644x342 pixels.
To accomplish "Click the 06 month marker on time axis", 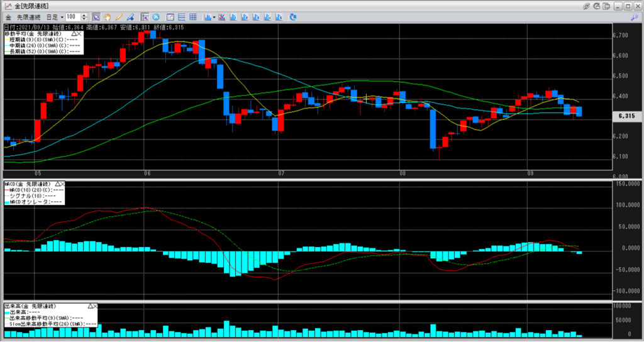I will (147, 174).
